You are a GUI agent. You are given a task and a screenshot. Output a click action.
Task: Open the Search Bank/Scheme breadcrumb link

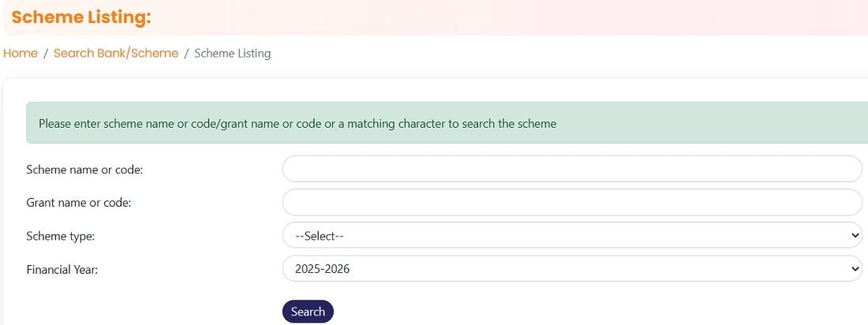(x=116, y=54)
